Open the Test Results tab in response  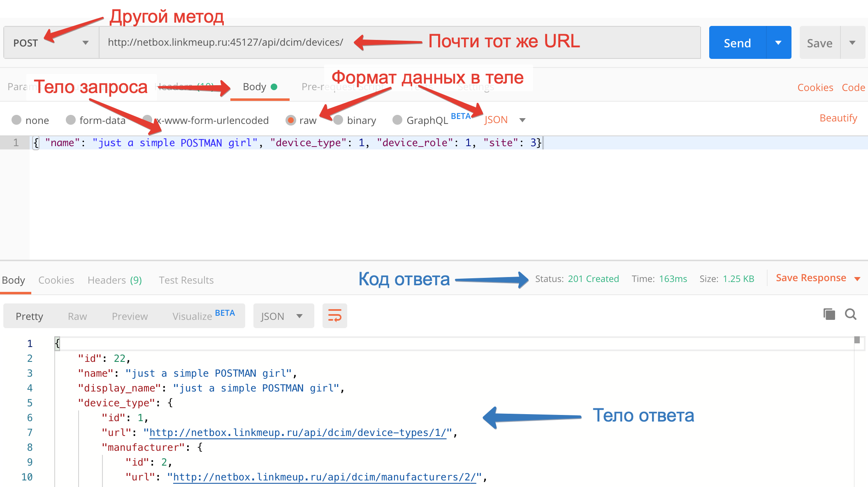coord(186,280)
